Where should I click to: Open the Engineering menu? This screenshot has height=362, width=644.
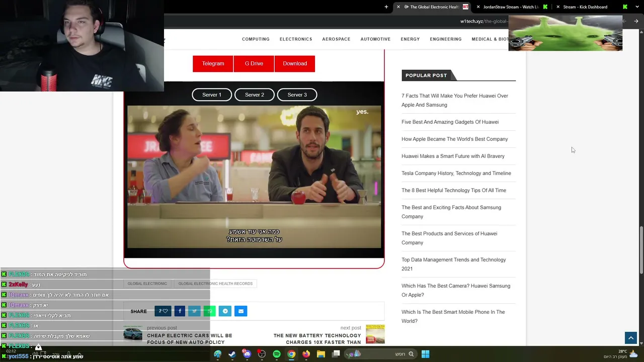point(446,39)
